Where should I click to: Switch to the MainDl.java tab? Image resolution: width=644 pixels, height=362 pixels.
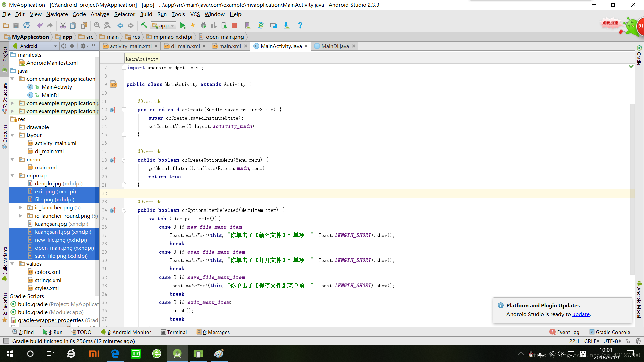click(x=335, y=46)
